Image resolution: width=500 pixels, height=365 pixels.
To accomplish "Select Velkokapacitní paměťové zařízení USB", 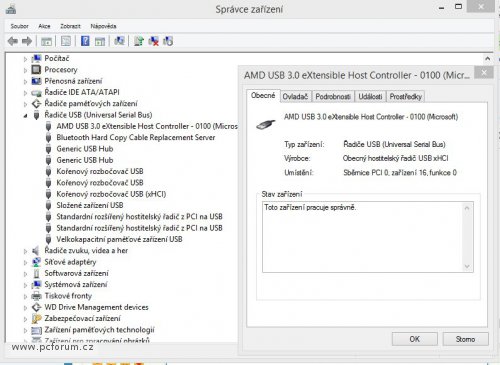I will tap(119, 239).
